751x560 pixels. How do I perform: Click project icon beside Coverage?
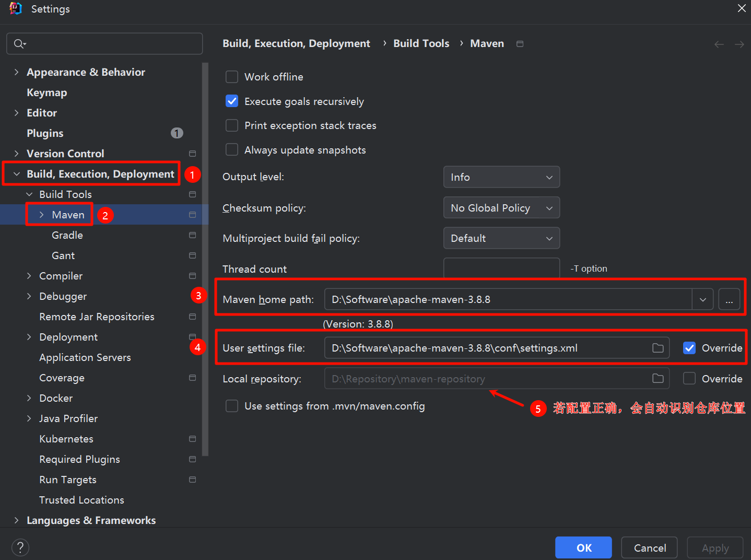coord(192,378)
